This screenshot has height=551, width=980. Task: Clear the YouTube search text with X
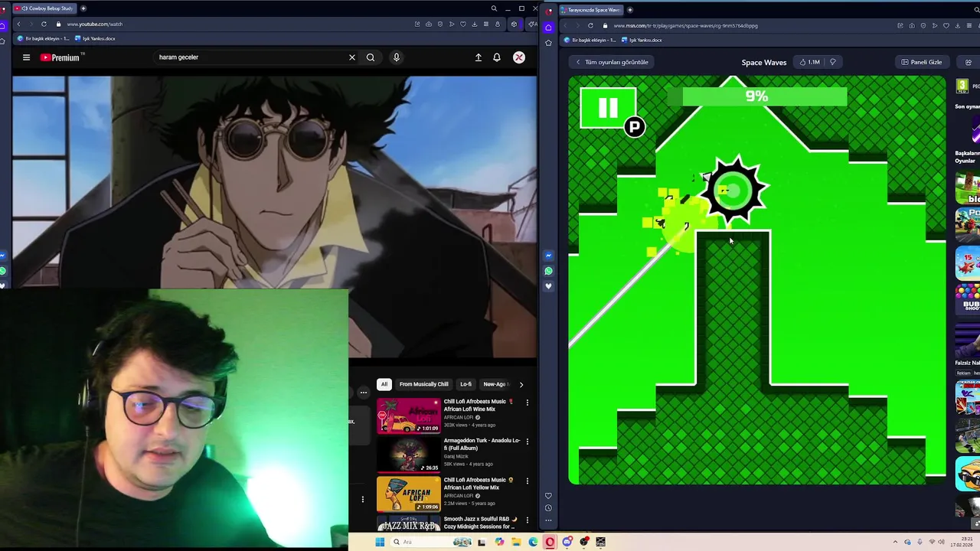(352, 57)
